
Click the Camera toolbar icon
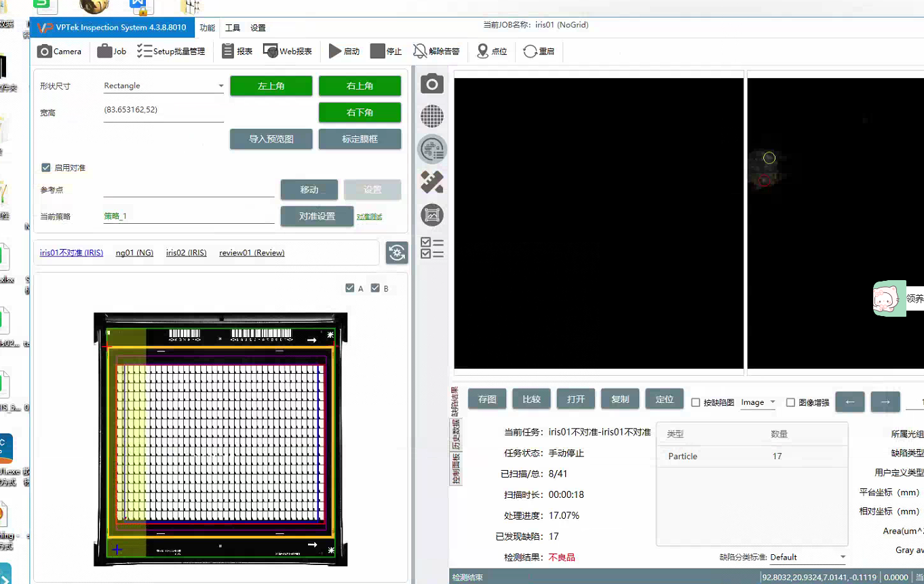click(45, 52)
